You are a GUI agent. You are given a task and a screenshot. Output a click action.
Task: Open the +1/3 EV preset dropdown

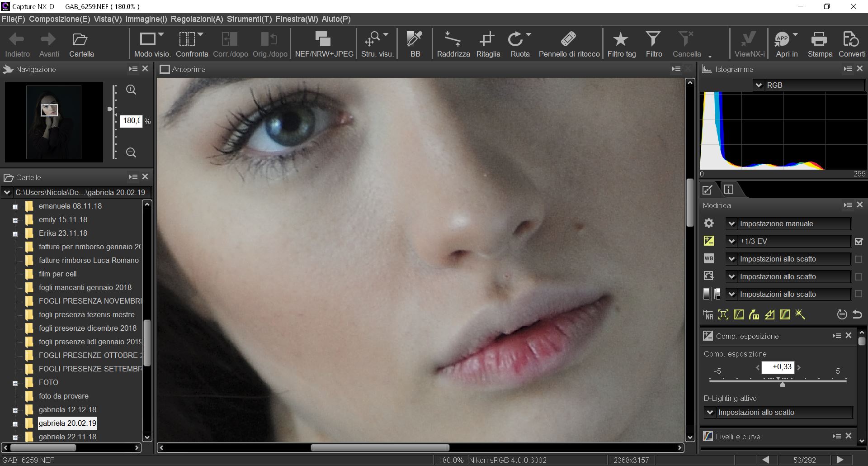click(788, 241)
